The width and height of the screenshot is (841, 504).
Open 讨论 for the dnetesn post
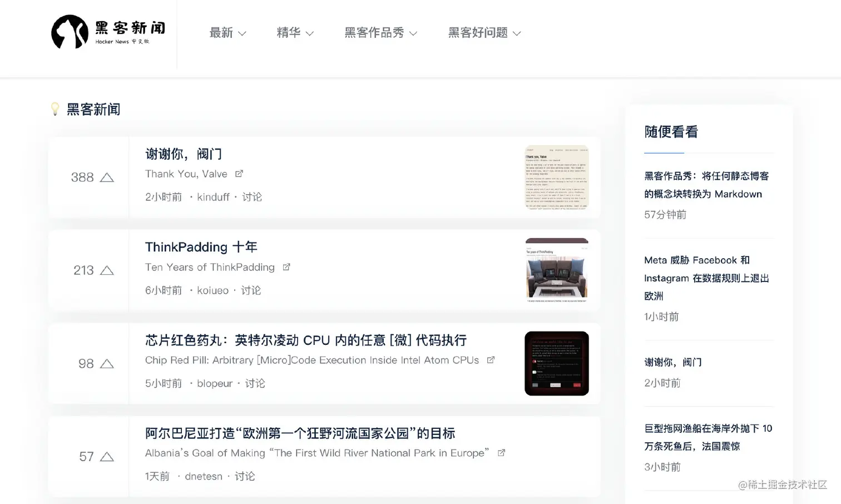[x=245, y=476]
